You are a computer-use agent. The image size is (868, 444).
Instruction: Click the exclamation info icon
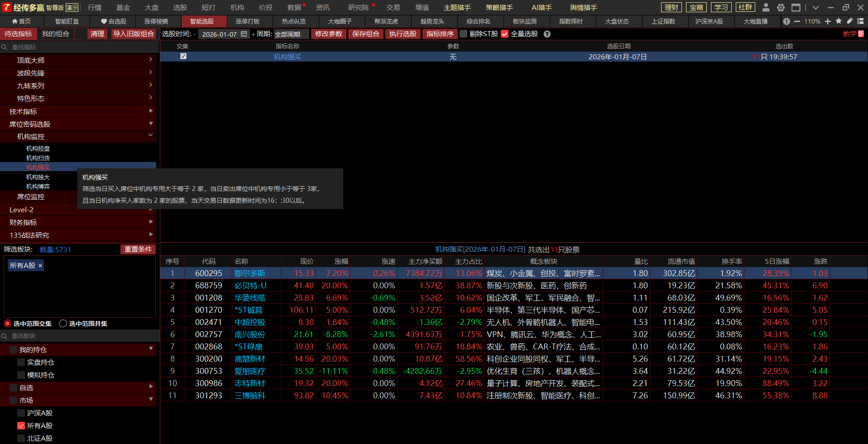coord(786,21)
